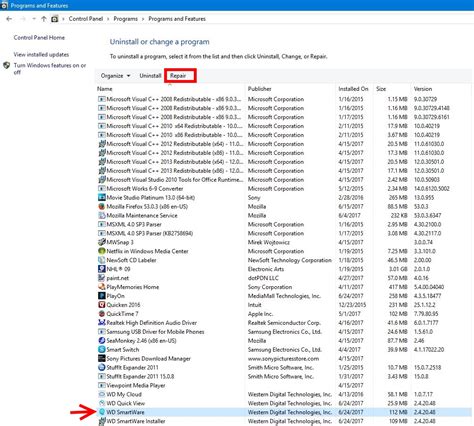This screenshot has height=426, width=474.
Task: Click the Windows features shield icon
Action: tap(7, 65)
